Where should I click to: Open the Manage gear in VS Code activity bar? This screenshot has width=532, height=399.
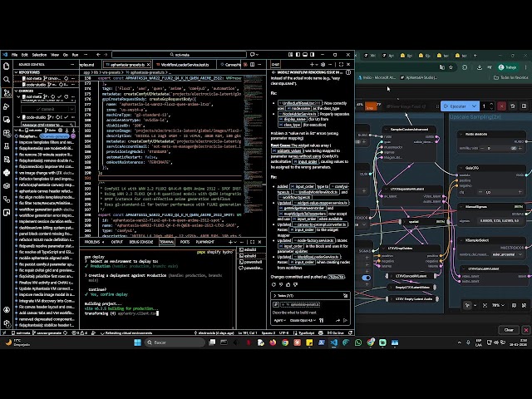(x=7, y=323)
